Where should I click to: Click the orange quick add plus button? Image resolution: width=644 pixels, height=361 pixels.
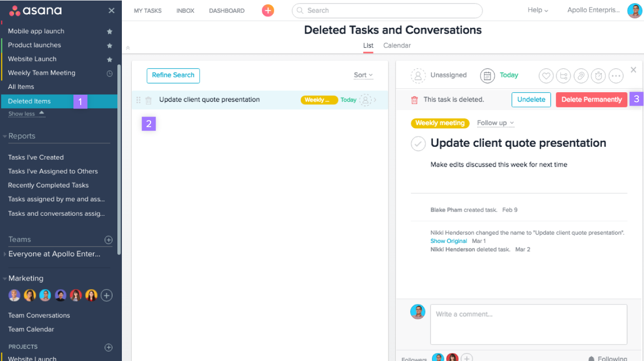[x=268, y=10]
